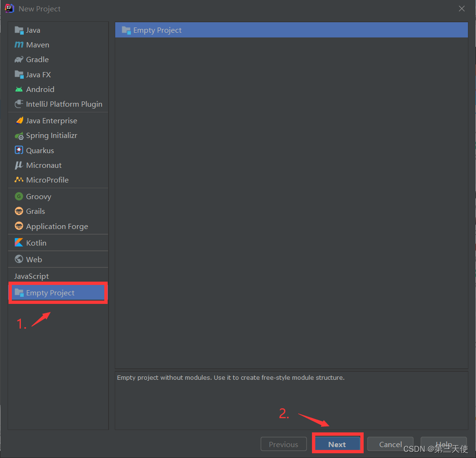
Task: Open Help for the New Project dialog
Action: 443,444
